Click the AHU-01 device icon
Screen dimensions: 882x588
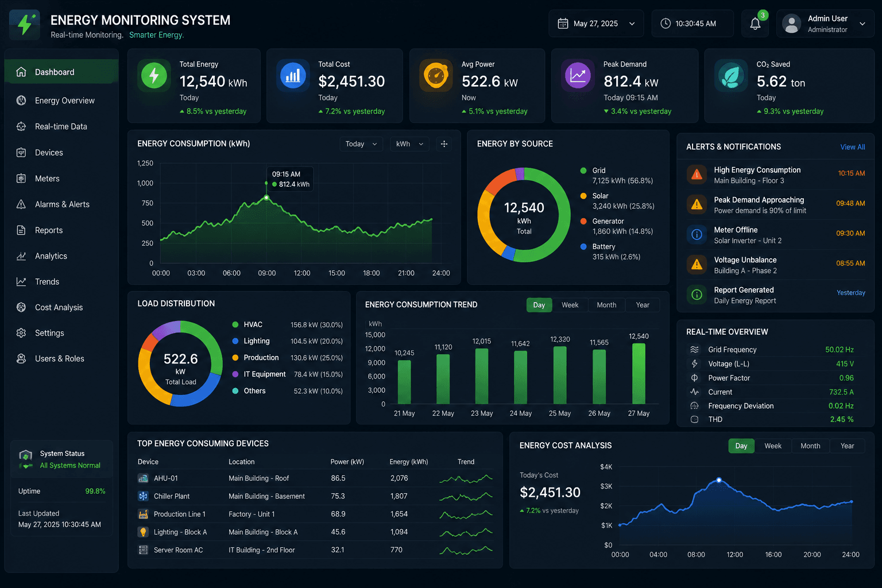143,478
